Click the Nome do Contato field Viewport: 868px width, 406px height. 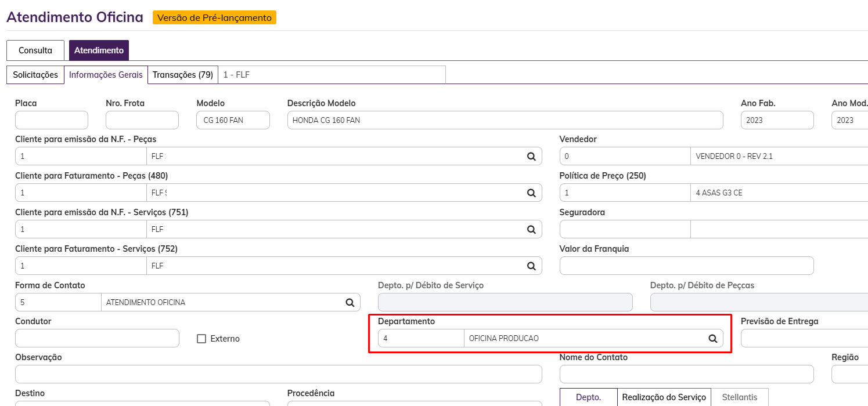[x=686, y=374]
